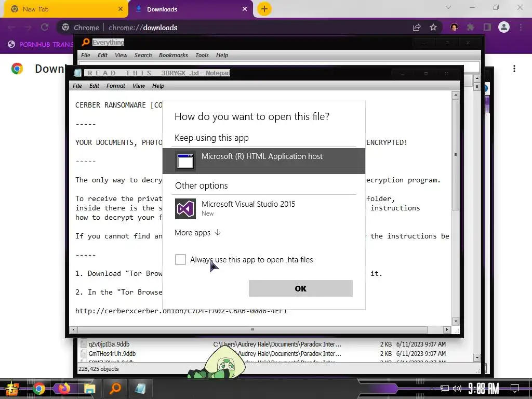Open Chrome profile avatar

[x=504, y=27]
